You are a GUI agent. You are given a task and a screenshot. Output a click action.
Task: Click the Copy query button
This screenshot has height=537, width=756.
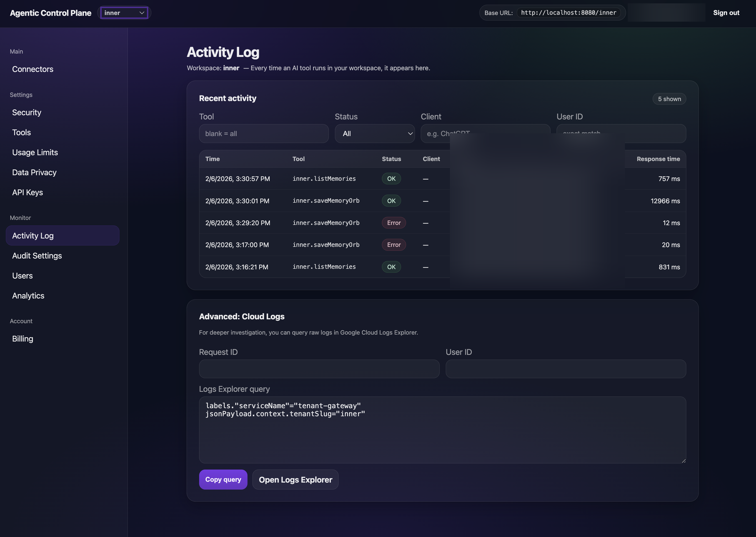coord(223,479)
